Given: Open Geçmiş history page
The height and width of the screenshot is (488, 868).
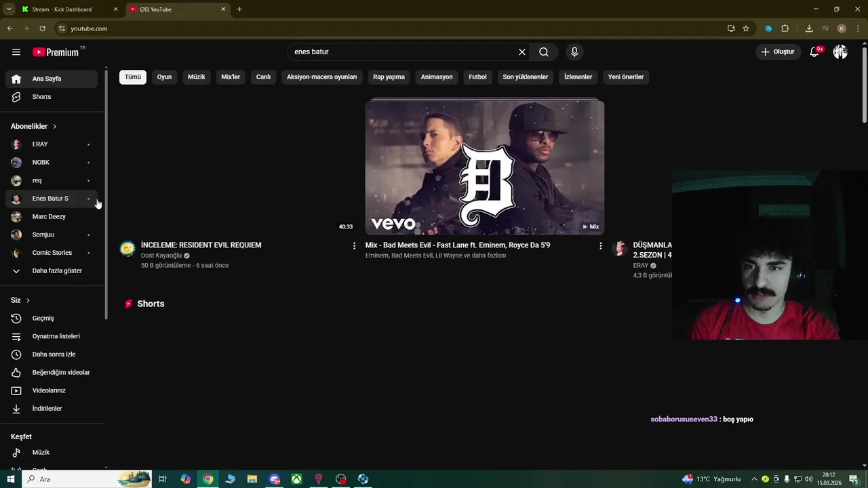Looking at the screenshot, I should click(52, 319).
